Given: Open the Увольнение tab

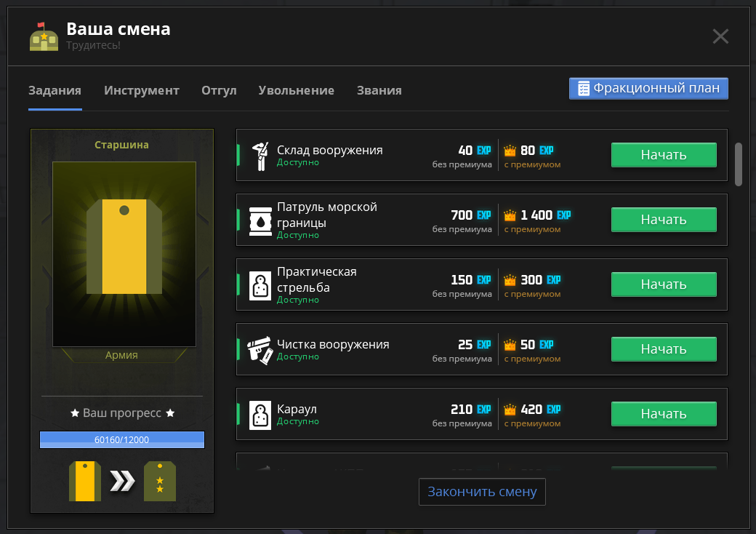Looking at the screenshot, I should click(297, 91).
